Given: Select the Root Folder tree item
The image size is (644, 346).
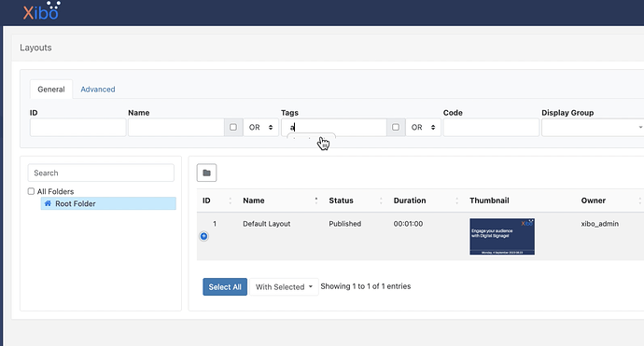Looking at the screenshot, I should coord(108,203).
